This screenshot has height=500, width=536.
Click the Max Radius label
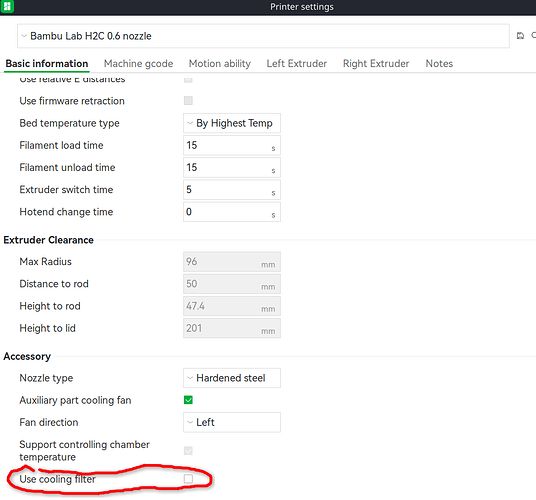(x=45, y=262)
